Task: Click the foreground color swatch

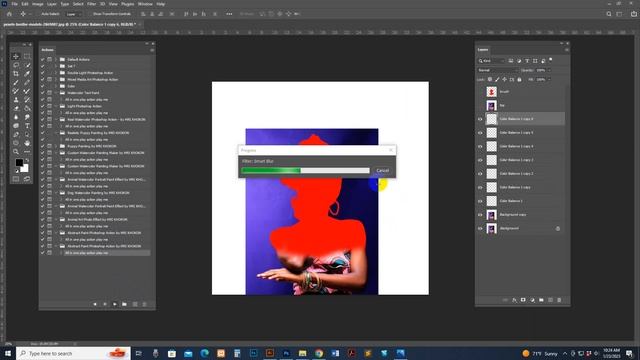Action: click(x=19, y=162)
